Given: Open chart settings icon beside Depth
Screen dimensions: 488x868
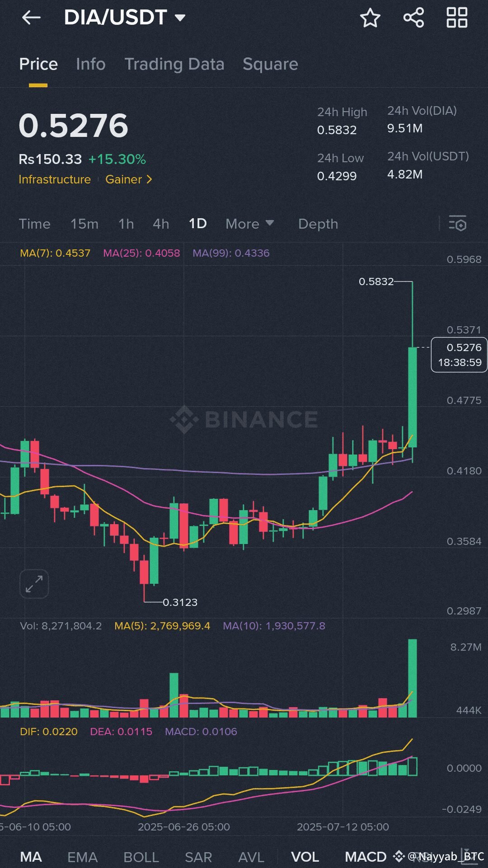Looking at the screenshot, I should click(457, 224).
